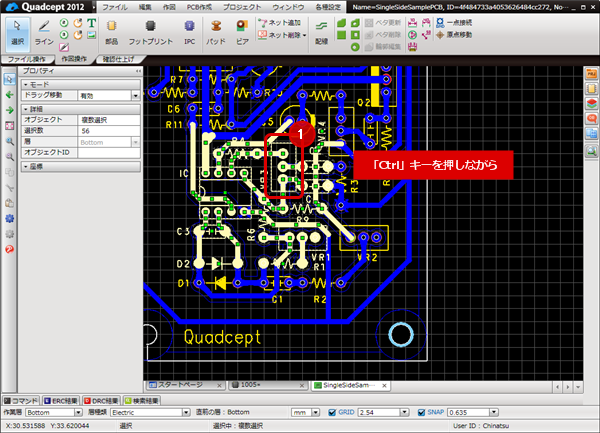Image resolution: width=600 pixels, height=433 pixels.
Task: Open the SNAP 0.635 value dropdown
Action: click(494, 412)
